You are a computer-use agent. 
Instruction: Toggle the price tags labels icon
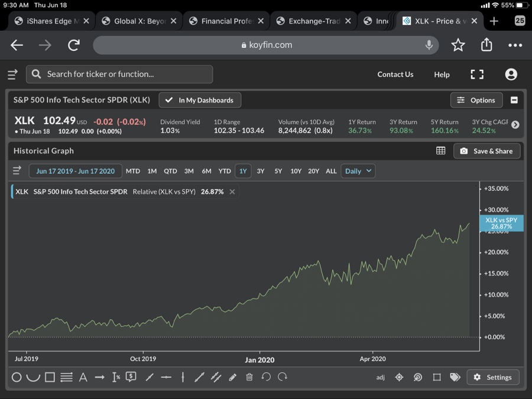(x=455, y=377)
